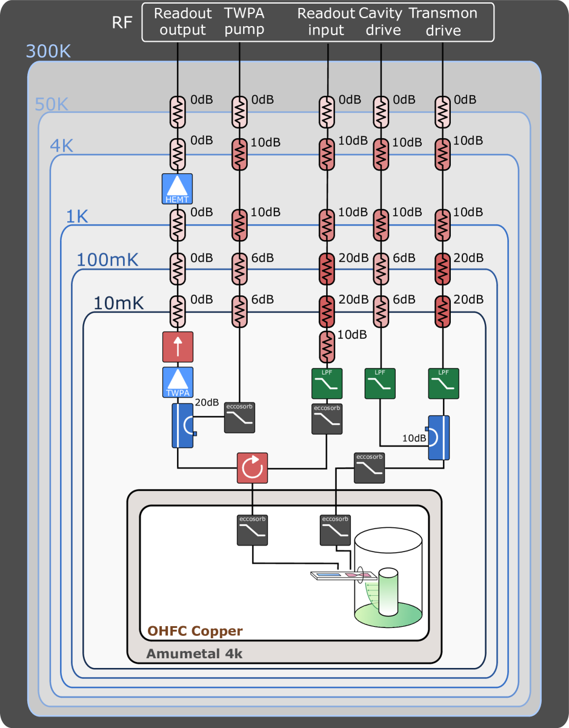
Task: Select the 20dB directional coupler
Action: click(182, 426)
